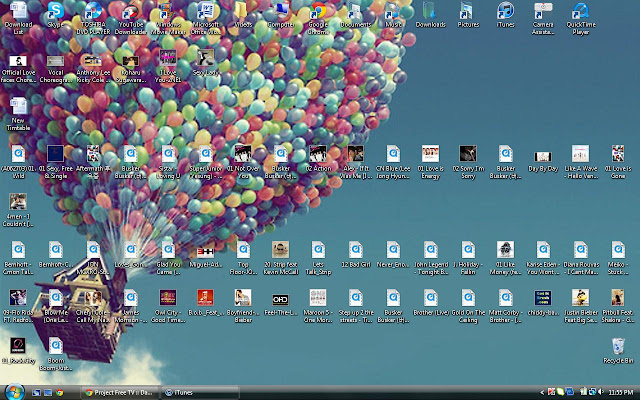Select the Justin Bieber Feat Big Sean file
This screenshot has height=400, width=640.
coord(581,306)
